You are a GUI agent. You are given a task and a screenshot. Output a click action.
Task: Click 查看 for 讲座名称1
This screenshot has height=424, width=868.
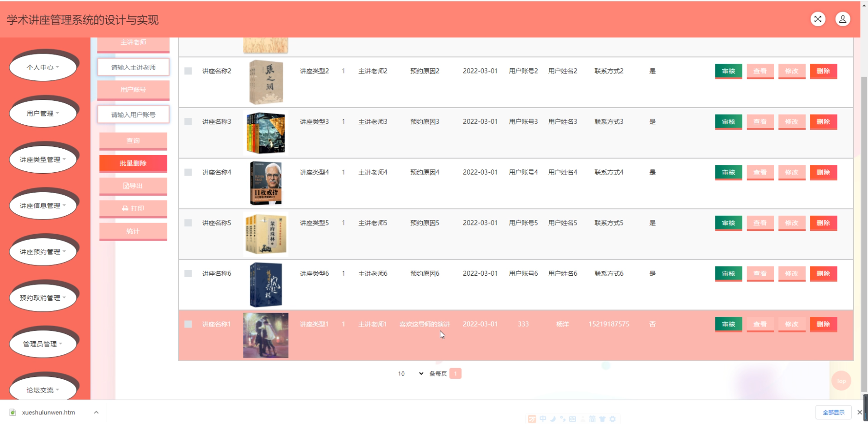[760, 324]
